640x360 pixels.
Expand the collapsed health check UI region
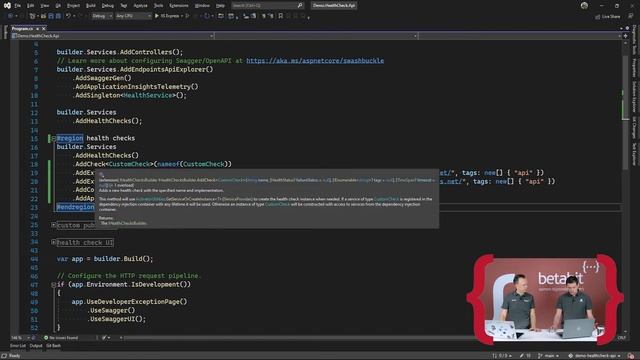(x=53, y=242)
